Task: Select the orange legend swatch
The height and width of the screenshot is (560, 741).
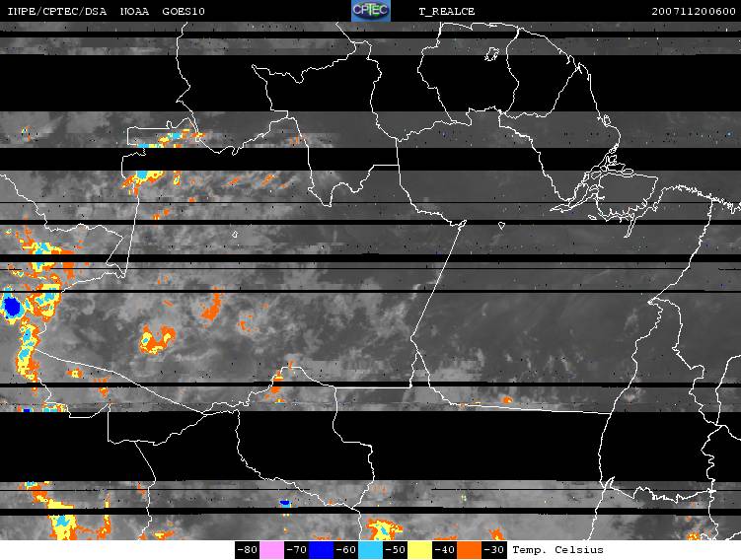Action: tap(470, 550)
